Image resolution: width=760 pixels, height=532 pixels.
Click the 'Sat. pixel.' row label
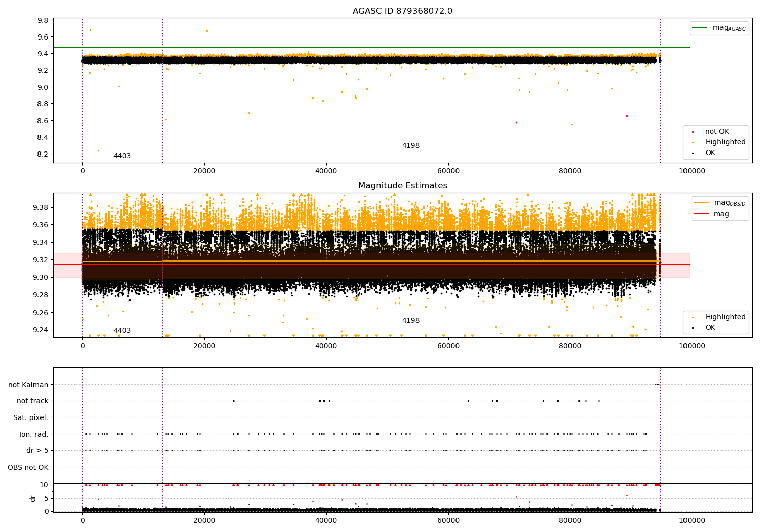(30, 417)
